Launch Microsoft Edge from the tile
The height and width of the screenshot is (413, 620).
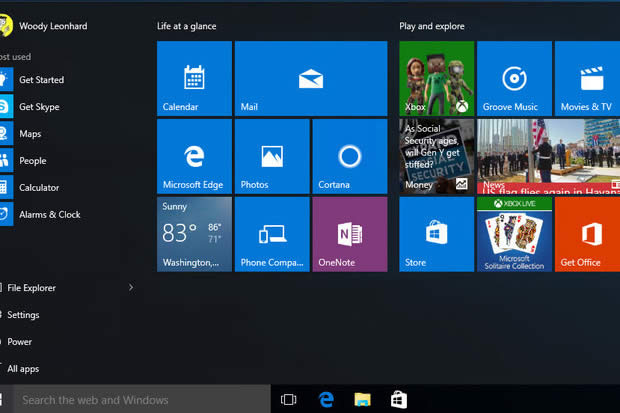tap(194, 156)
